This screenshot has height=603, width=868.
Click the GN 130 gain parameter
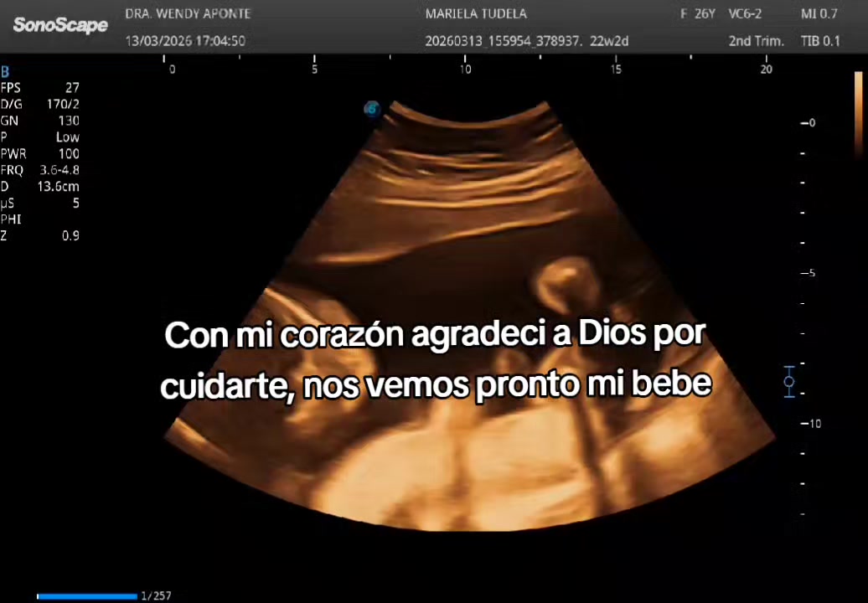point(40,121)
